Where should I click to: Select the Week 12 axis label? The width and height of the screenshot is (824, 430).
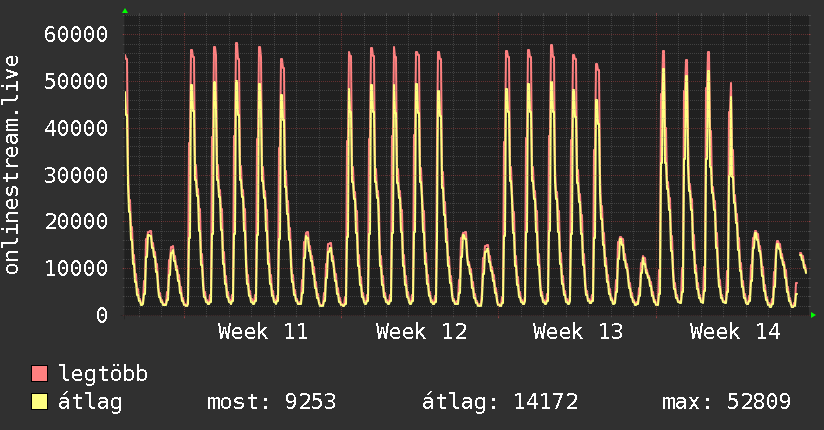click(x=421, y=332)
